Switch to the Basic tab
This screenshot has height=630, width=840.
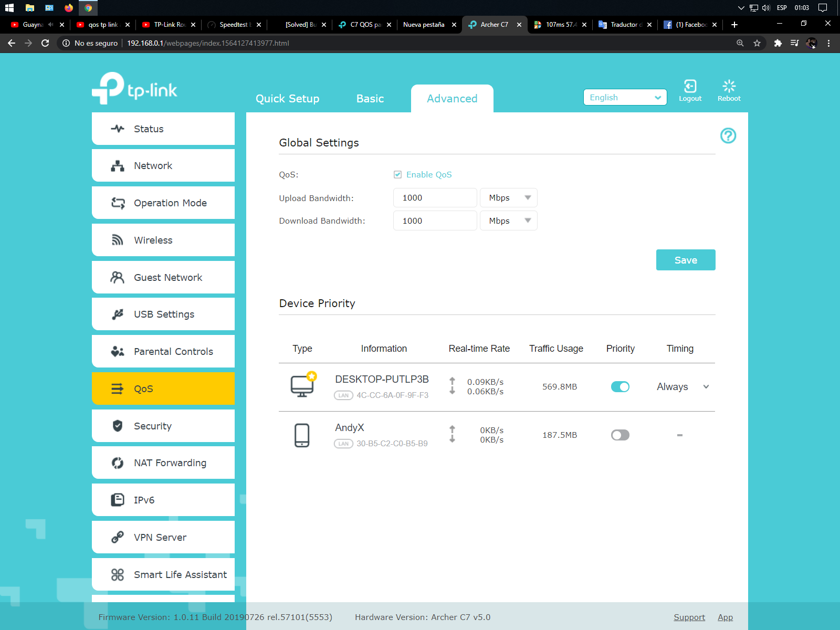[370, 99]
